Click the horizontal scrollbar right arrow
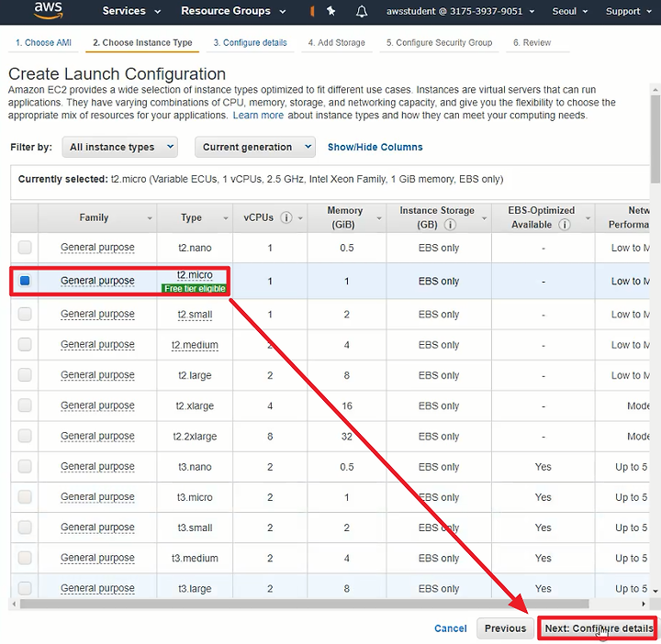 coord(644,604)
